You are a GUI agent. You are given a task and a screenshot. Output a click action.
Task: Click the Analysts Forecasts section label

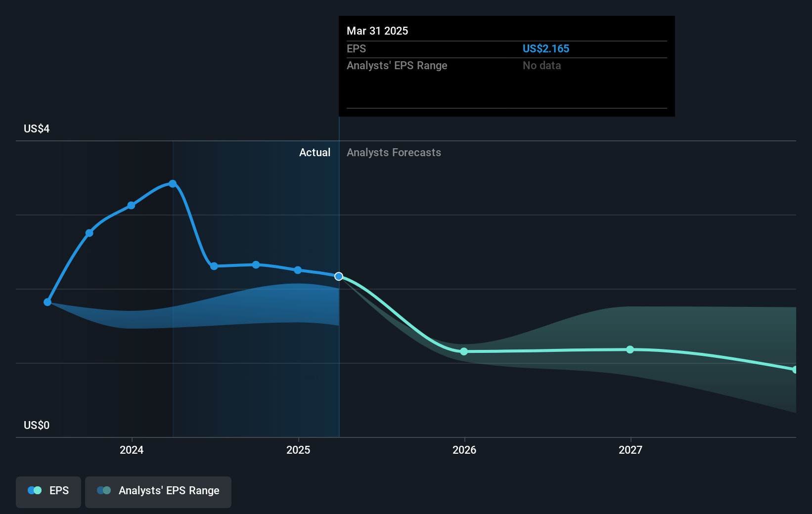[x=394, y=152]
